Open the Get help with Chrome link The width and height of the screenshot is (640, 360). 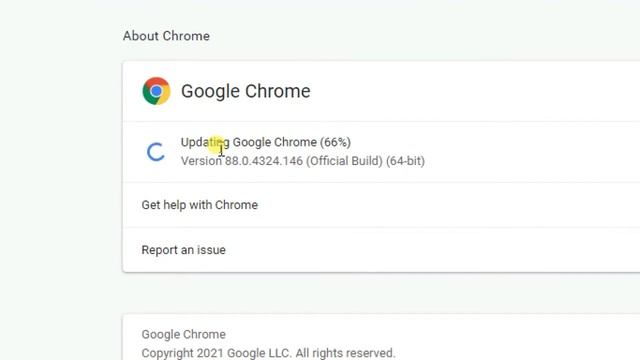point(381,205)
